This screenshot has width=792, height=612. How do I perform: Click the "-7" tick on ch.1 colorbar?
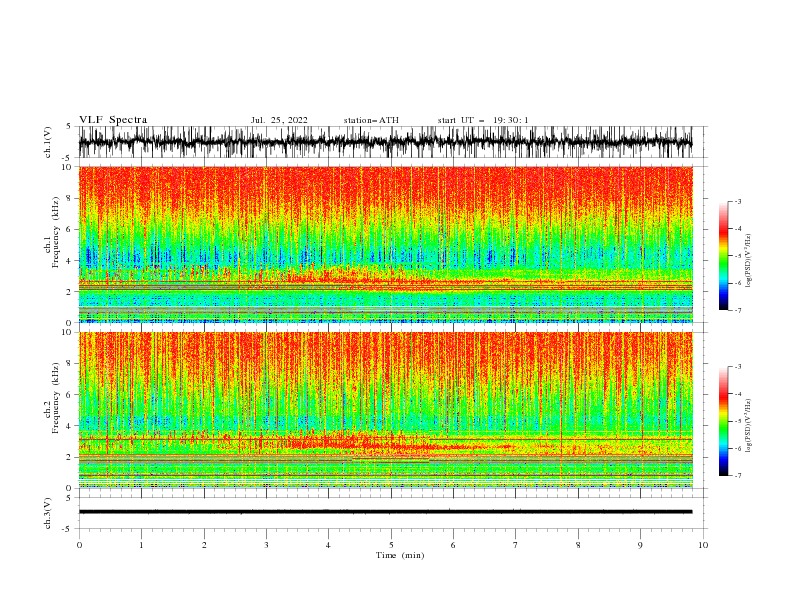click(737, 310)
